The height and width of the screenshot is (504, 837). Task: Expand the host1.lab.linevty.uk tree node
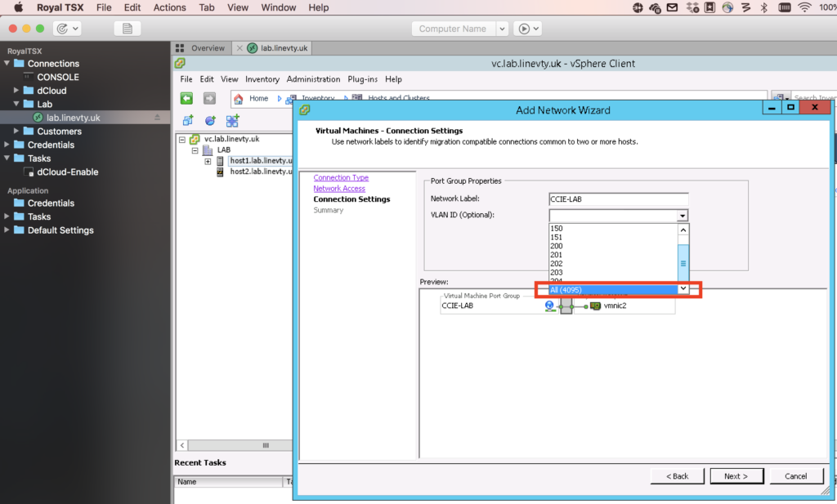coord(208,161)
